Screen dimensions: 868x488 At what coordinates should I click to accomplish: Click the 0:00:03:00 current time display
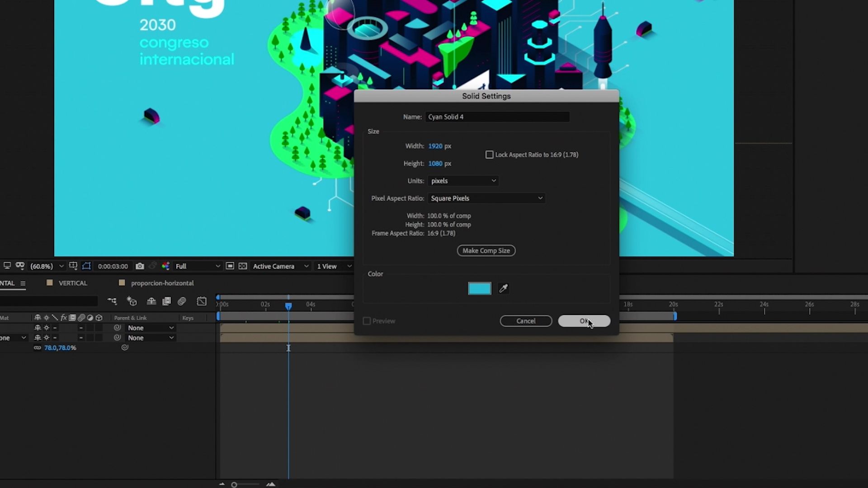point(113,266)
